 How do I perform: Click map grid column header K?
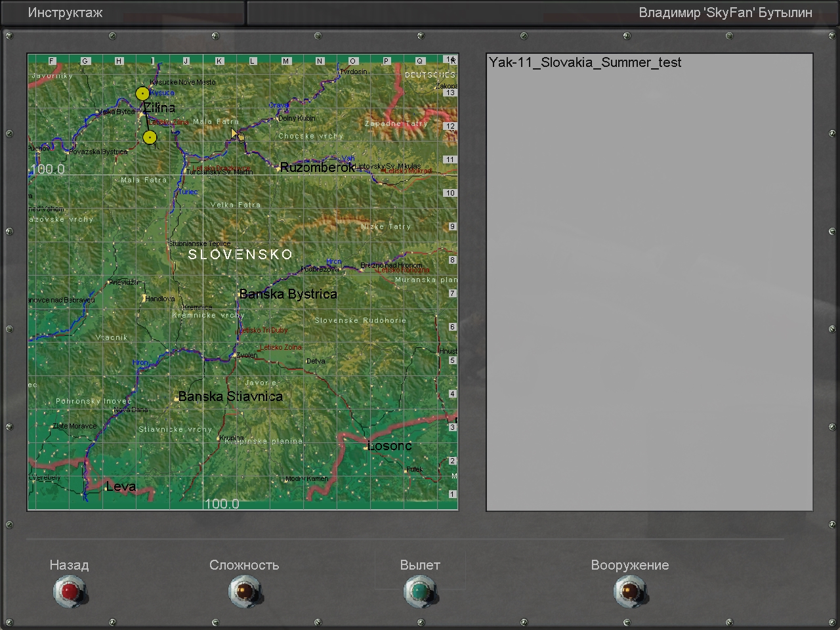(x=219, y=61)
